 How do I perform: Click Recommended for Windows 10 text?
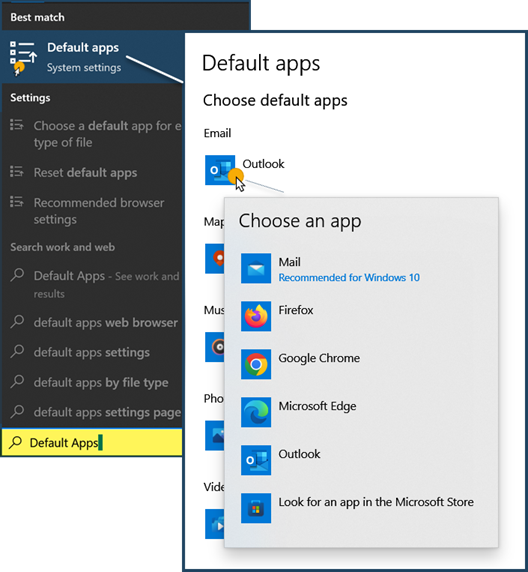click(349, 278)
